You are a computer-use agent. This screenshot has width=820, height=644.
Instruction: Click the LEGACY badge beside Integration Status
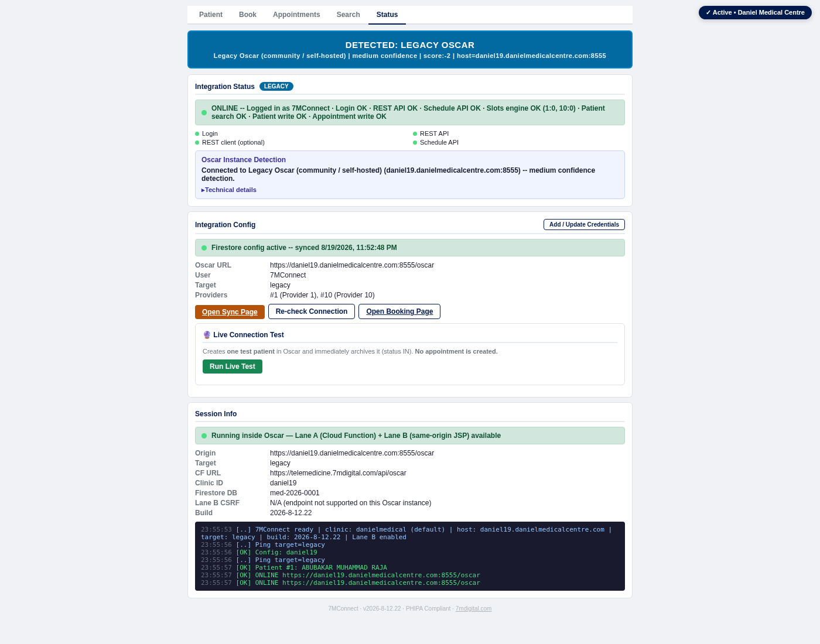[276, 87]
